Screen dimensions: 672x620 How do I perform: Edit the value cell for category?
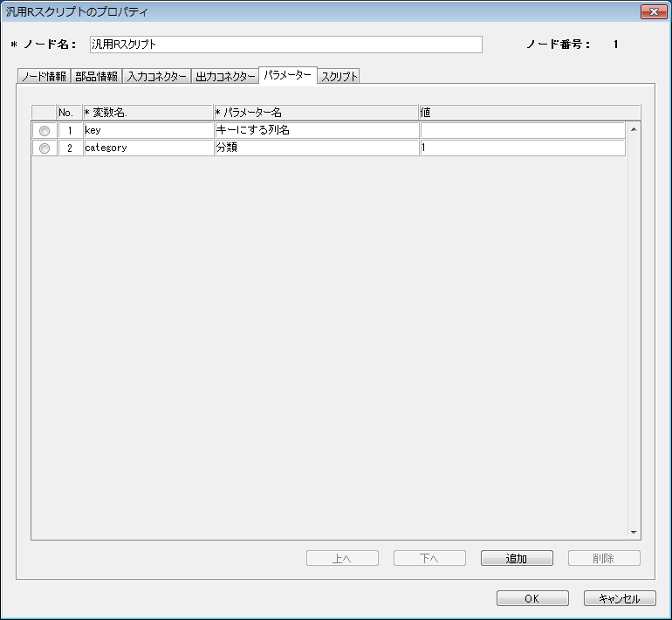[522, 148]
